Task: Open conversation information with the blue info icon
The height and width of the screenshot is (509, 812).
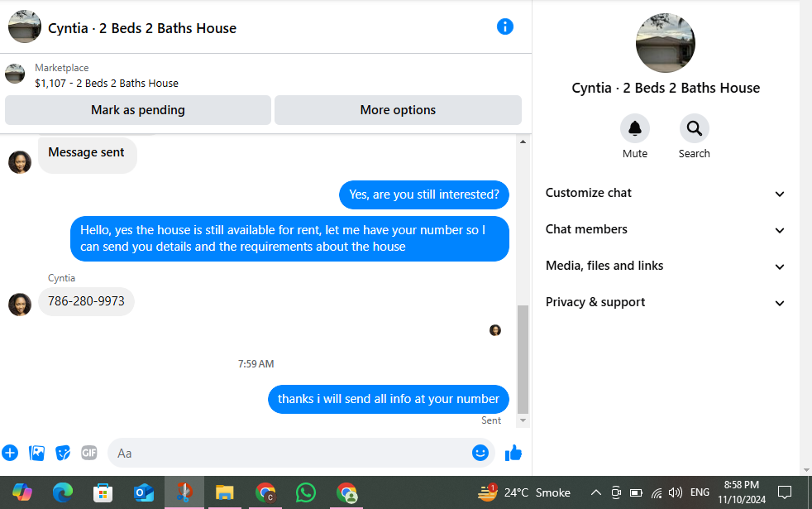Action: [x=505, y=26]
